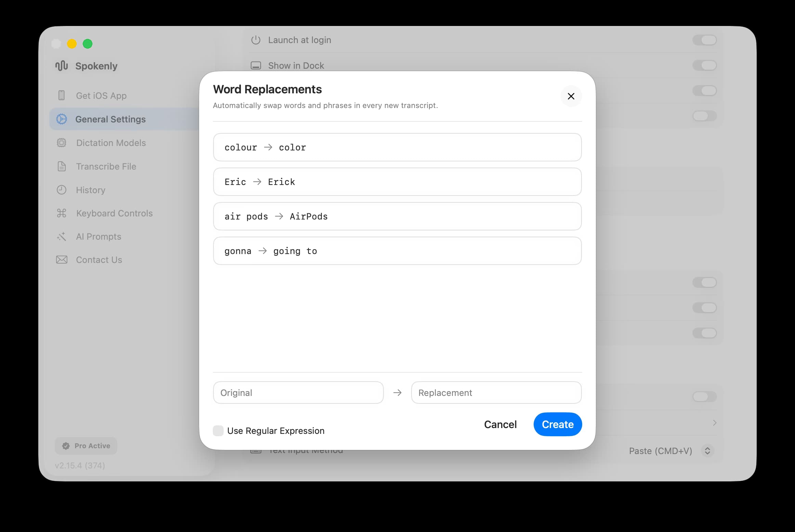Expand the chevron near bottom right
Screen dimensions: 795x532
click(715, 423)
